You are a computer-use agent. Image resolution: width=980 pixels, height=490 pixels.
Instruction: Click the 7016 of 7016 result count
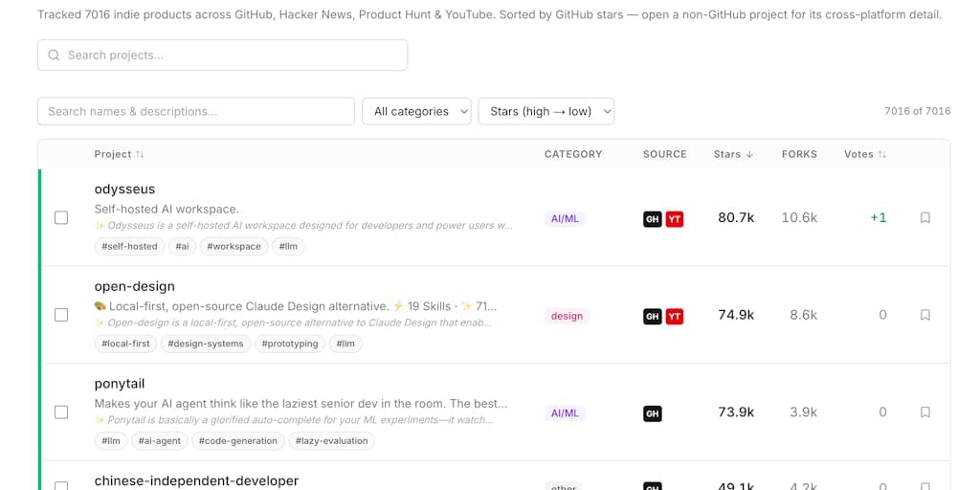(x=918, y=111)
